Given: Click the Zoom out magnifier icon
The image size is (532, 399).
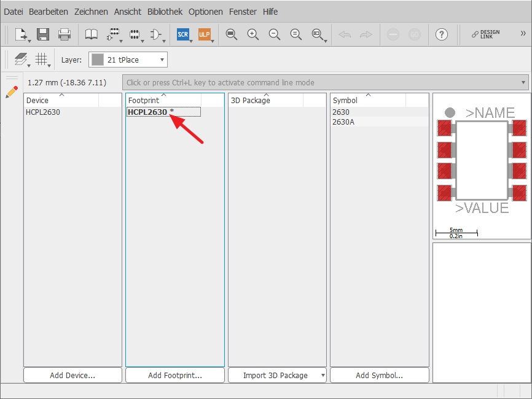Looking at the screenshot, I should tap(274, 34).
